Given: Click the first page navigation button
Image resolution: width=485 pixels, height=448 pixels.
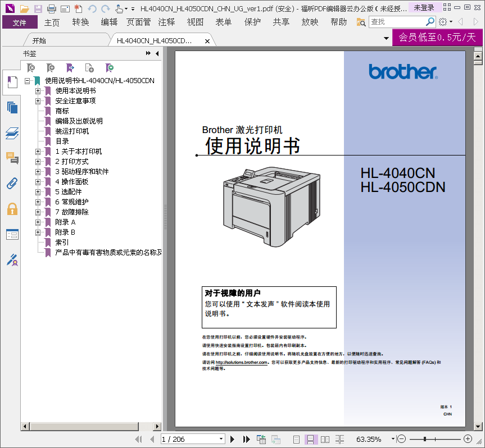Looking at the screenshot, I should [139, 439].
